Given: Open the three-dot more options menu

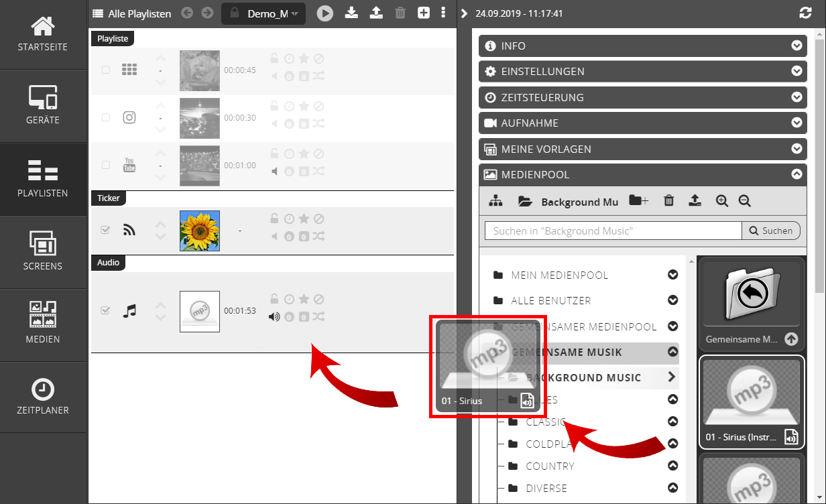Looking at the screenshot, I should click(443, 13).
